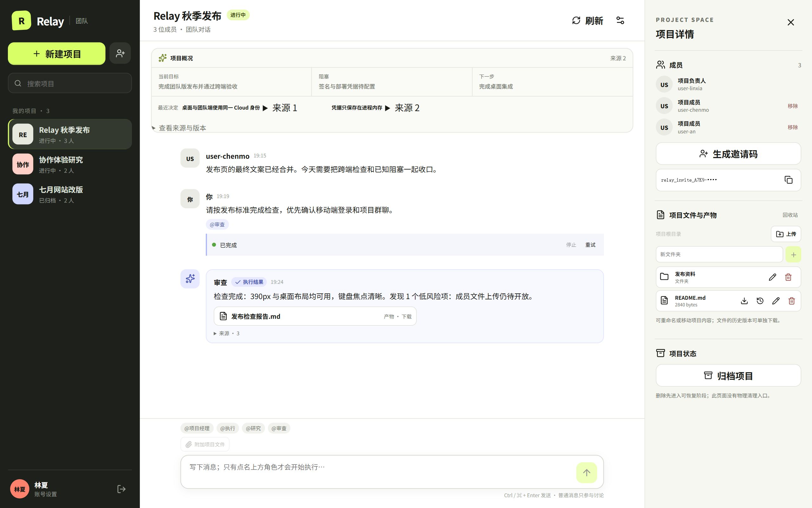Open the 回收站 link
This screenshot has width=812, height=508.
[x=790, y=215]
